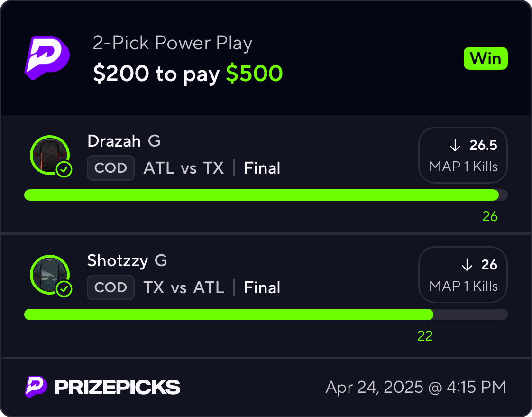Select Shotzzy's jersey avatar
The width and height of the screenshot is (532, 417).
pyautogui.click(x=50, y=275)
